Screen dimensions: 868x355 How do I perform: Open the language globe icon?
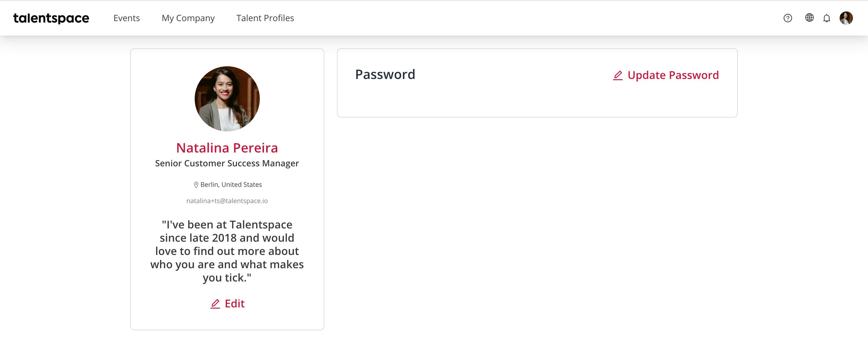809,17
